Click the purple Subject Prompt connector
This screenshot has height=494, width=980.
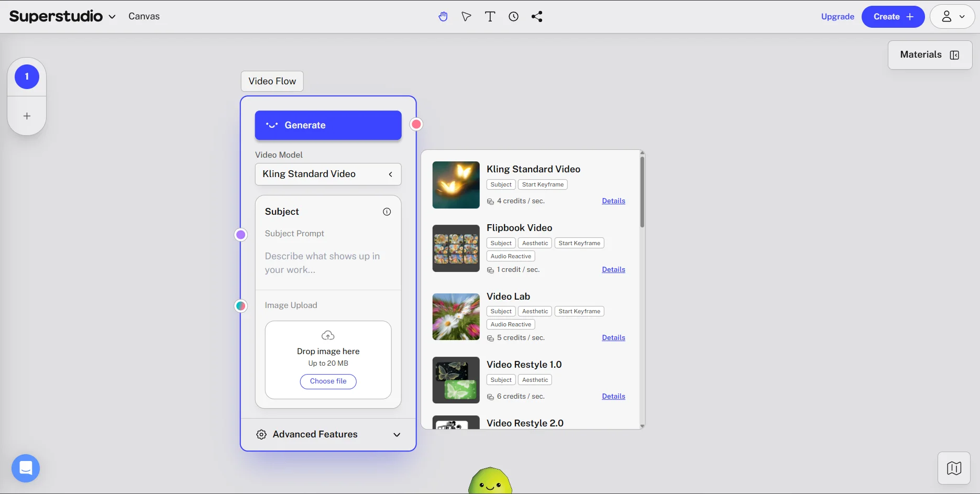click(241, 235)
